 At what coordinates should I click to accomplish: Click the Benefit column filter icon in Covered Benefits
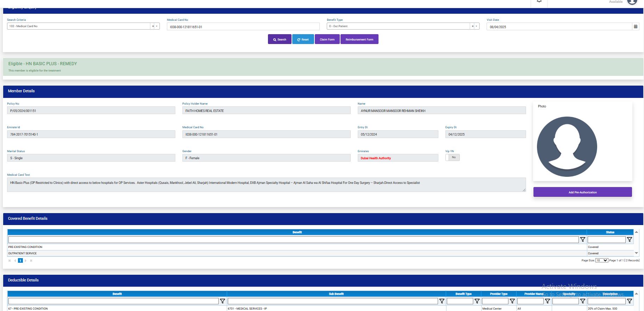(x=583, y=240)
